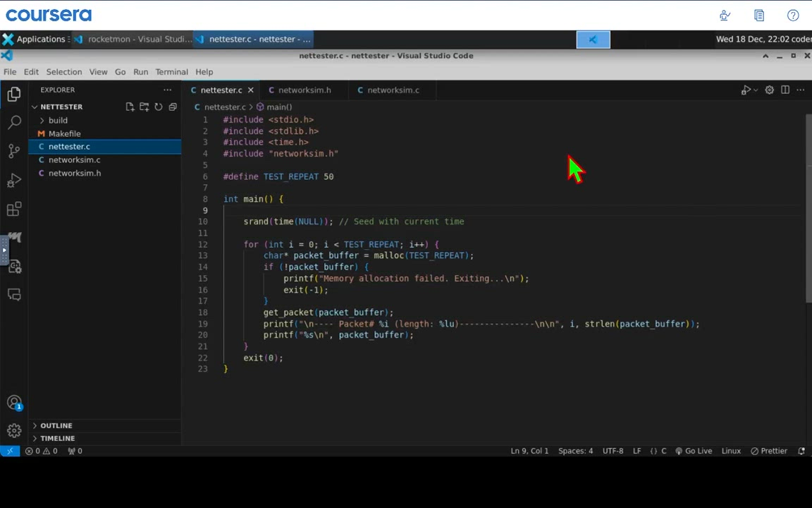
Task: Create a new file in NETTESTER
Action: [x=130, y=107]
